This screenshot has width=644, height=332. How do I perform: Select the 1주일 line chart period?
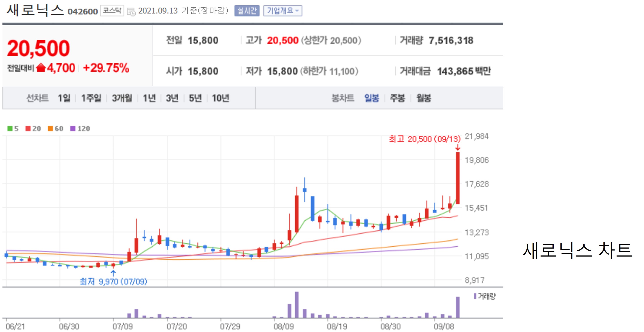pyautogui.click(x=91, y=98)
